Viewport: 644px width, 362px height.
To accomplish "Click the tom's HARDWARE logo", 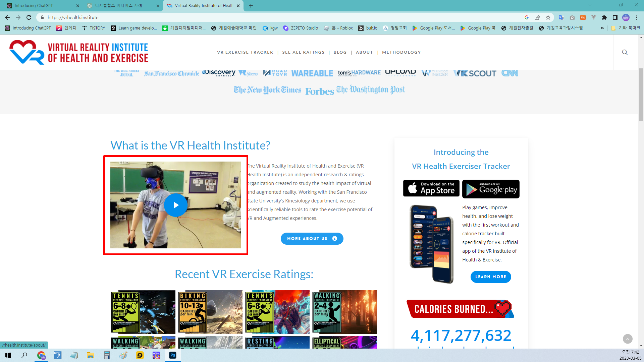I will 359,73.
